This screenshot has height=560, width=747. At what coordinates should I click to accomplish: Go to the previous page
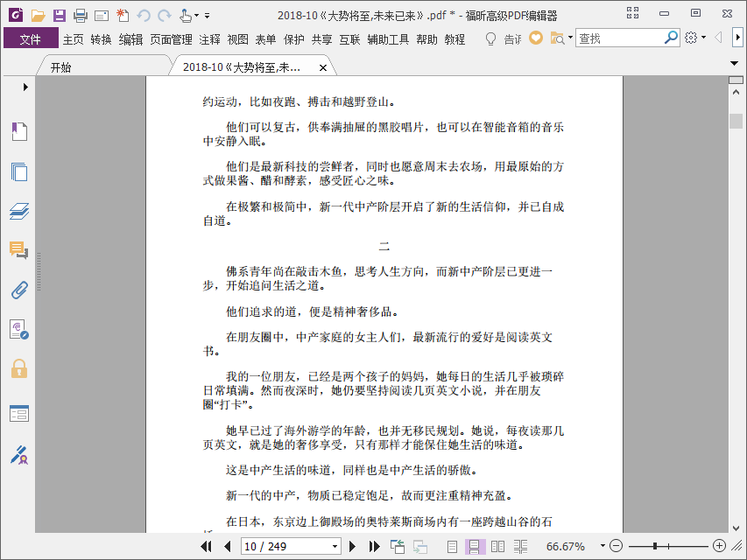coord(227,546)
